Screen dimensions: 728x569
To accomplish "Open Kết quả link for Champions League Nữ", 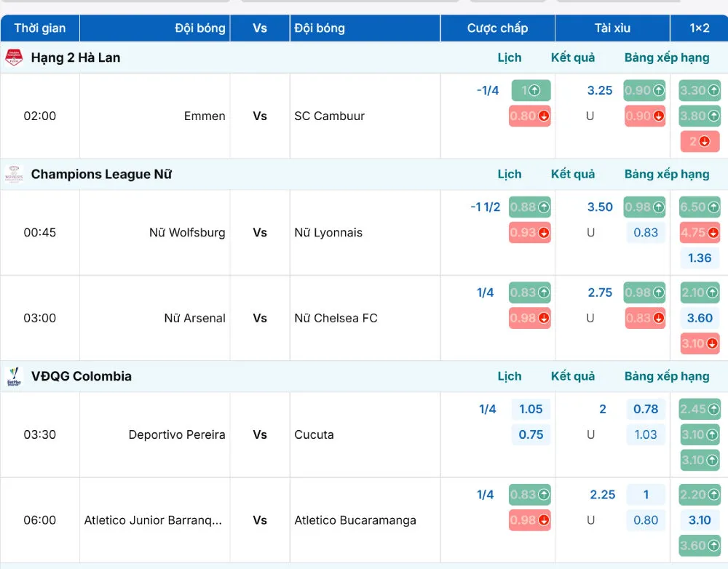I will click(x=573, y=174).
